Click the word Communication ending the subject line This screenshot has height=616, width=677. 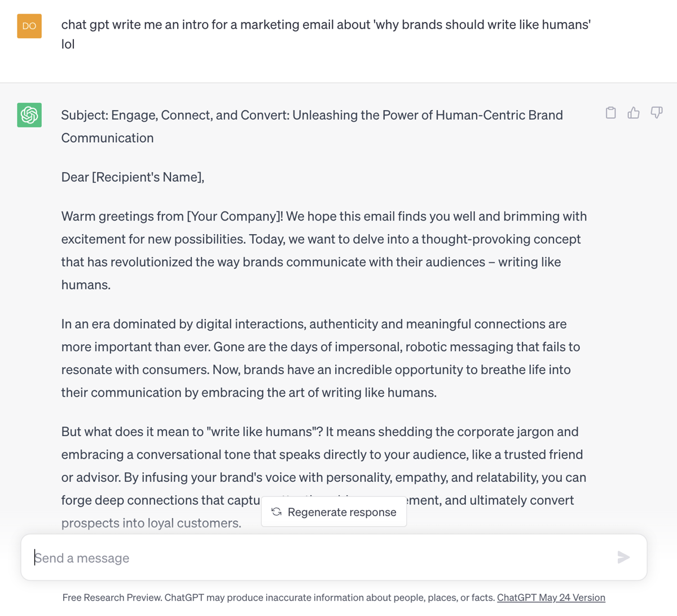pos(107,138)
